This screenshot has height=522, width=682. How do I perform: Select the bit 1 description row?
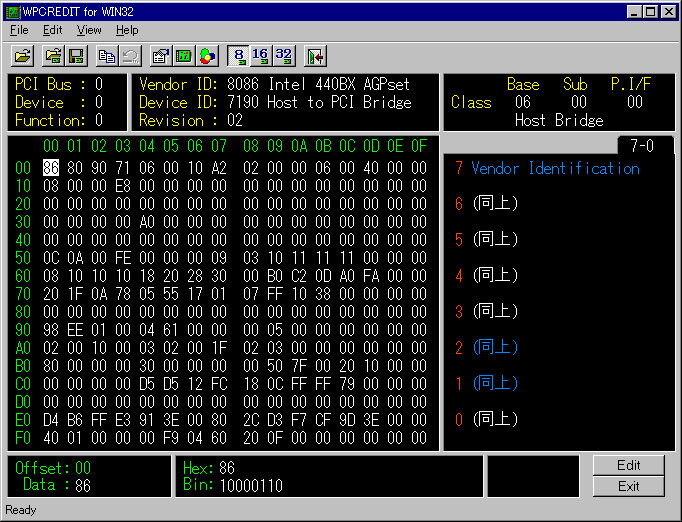[486, 383]
